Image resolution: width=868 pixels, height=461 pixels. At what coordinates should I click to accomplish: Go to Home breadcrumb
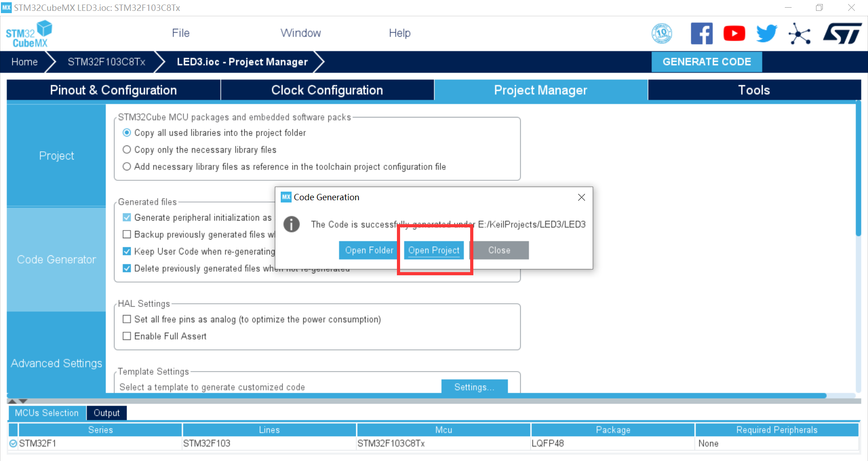pyautogui.click(x=24, y=62)
